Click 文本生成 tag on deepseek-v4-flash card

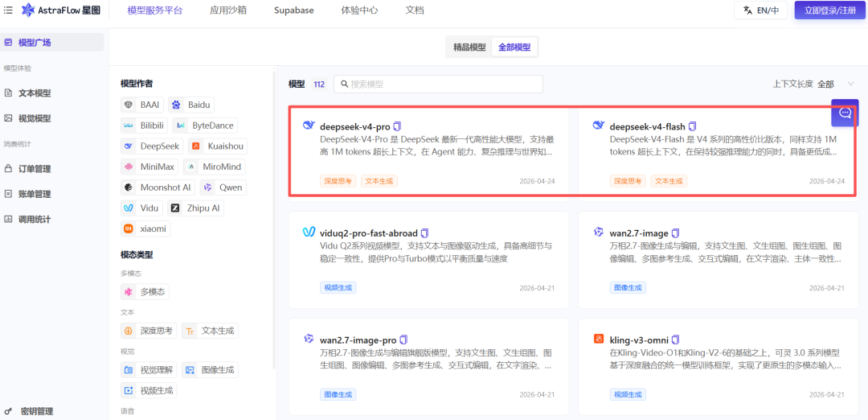pyautogui.click(x=668, y=181)
